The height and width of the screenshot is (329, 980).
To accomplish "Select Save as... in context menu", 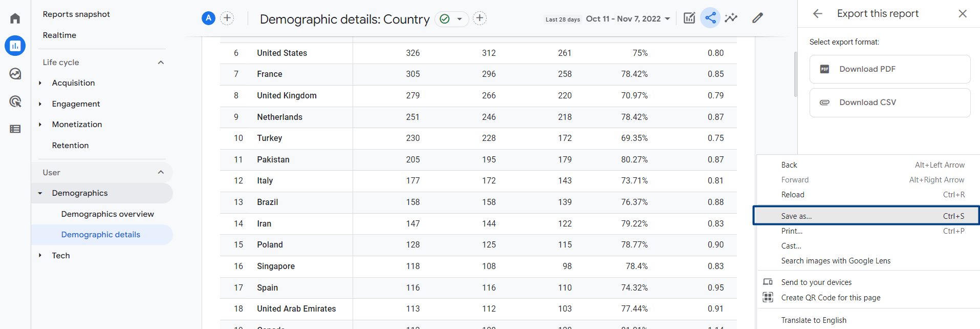I will pos(866,216).
